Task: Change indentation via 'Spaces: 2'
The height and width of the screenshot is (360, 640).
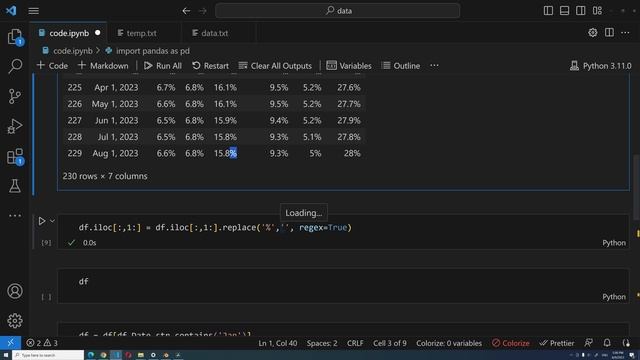Action: (322, 343)
